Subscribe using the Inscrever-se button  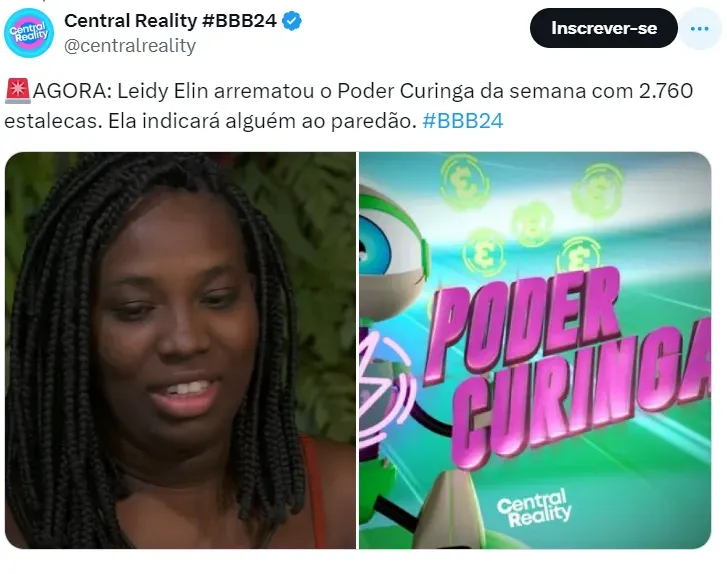coord(604,28)
